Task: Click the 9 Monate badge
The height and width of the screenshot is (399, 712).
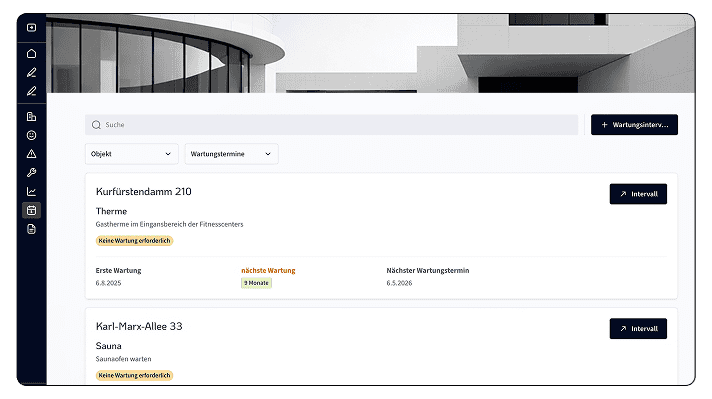Action: (x=257, y=283)
